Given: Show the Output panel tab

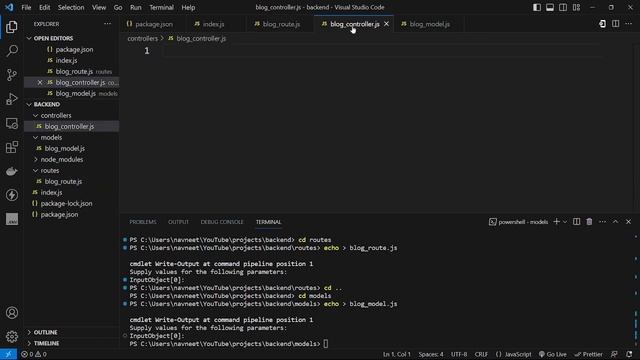Looking at the screenshot, I should (178, 222).
